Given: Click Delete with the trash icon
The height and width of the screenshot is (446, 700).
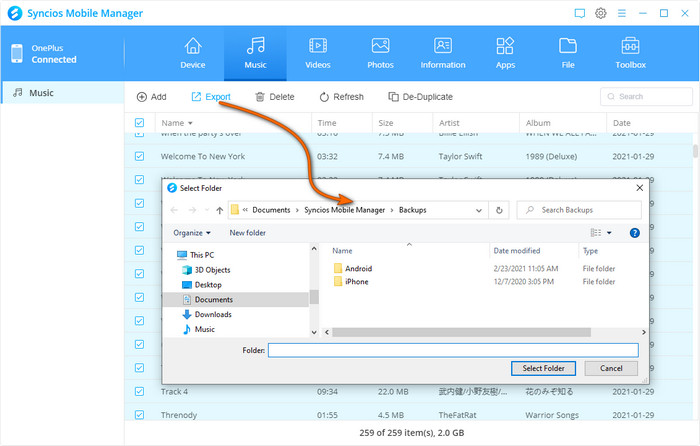Looking at the screenshot, I should [x=275, y=97].
